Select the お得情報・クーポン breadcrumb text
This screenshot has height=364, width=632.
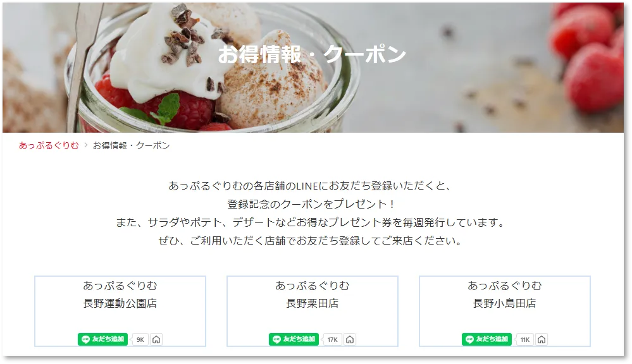(x=132, y=145)
